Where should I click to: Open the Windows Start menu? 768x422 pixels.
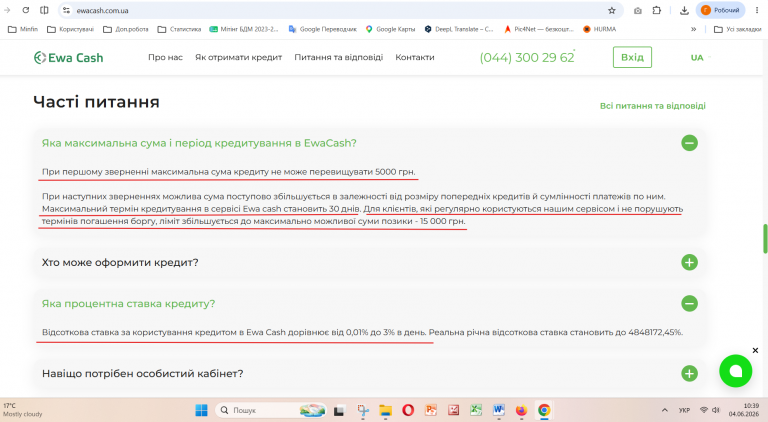[201, 410]
